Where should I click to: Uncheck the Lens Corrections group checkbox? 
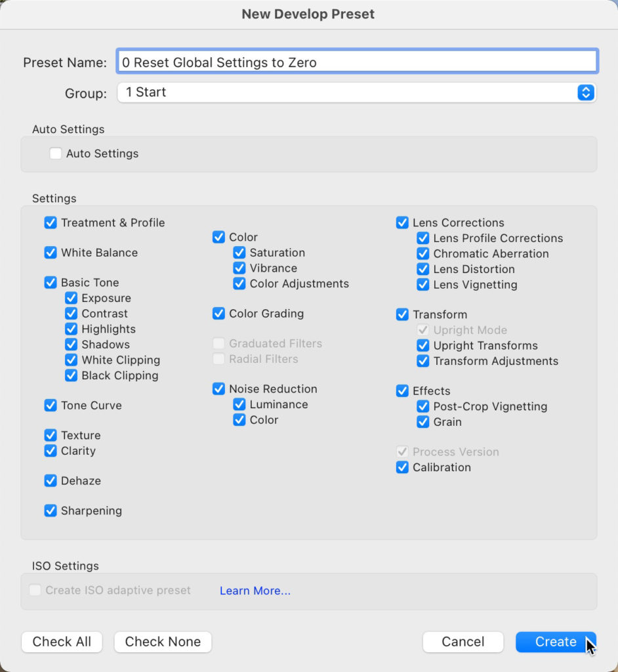tap(402, 223)
